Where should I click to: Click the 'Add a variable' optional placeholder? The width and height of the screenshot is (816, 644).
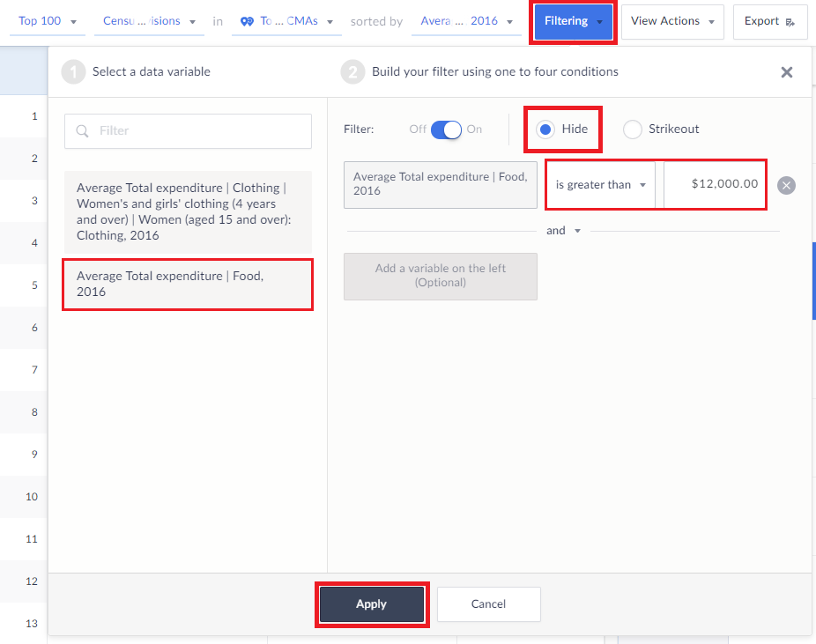[440, 276]
